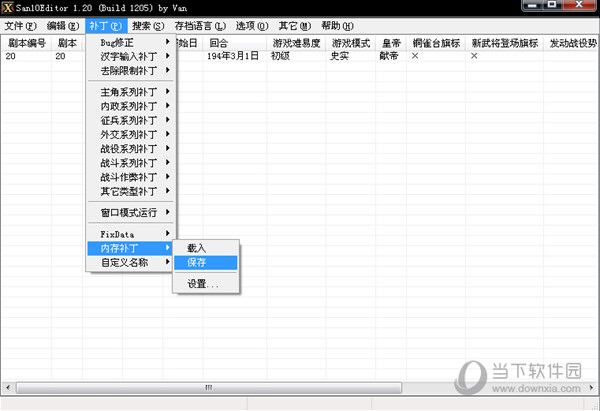Select the 初级 difficulty cell
The image size is (600, 411).
(280, 56)
